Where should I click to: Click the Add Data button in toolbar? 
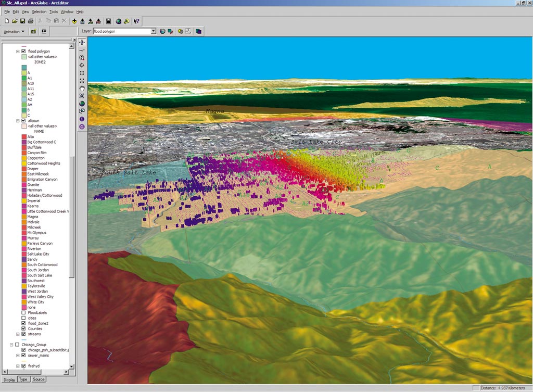coord(74,21)
